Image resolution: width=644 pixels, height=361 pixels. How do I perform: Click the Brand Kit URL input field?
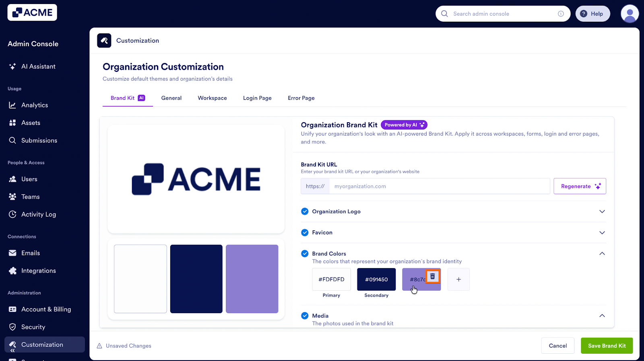[x=440, y=186]
